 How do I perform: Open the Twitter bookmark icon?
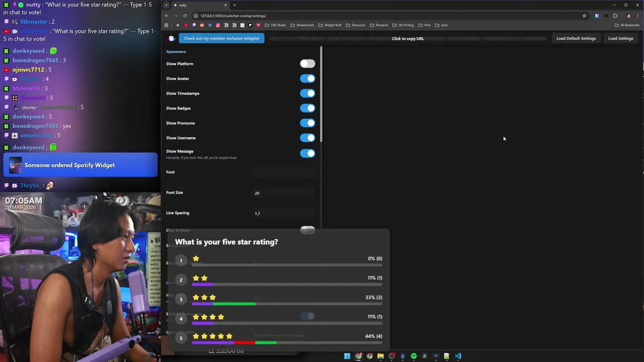(x=210, y=25)
